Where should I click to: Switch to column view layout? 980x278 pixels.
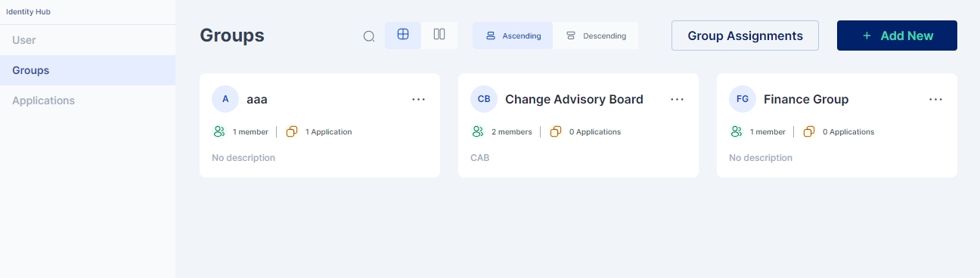click(439, 35)
